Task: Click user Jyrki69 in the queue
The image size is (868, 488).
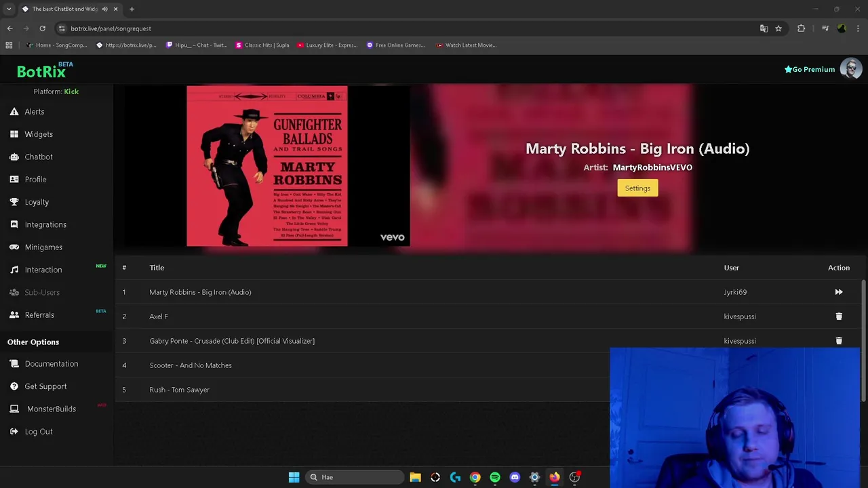Action: tap(735, 292)
